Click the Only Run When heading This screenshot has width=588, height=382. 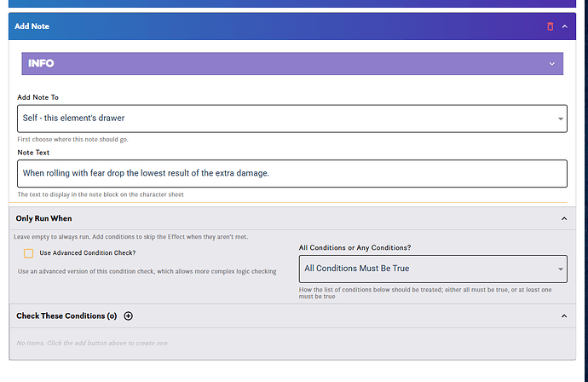[43, 218]
